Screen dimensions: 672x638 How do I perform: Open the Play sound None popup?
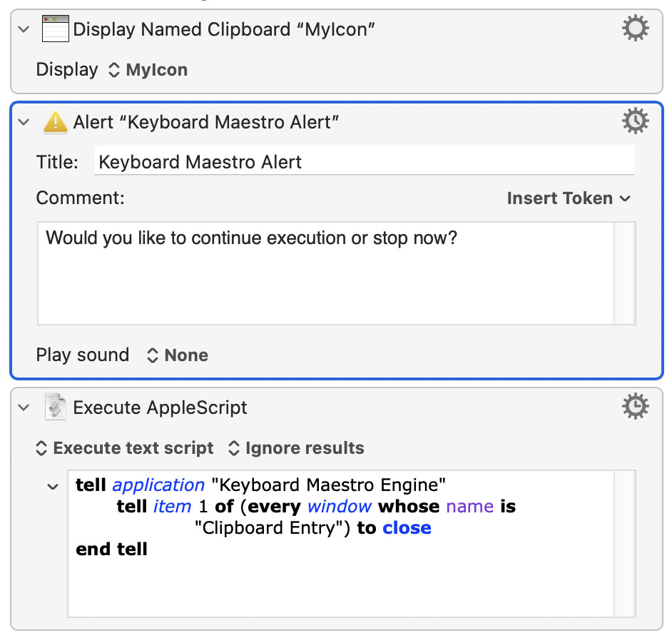pos(178,355)
